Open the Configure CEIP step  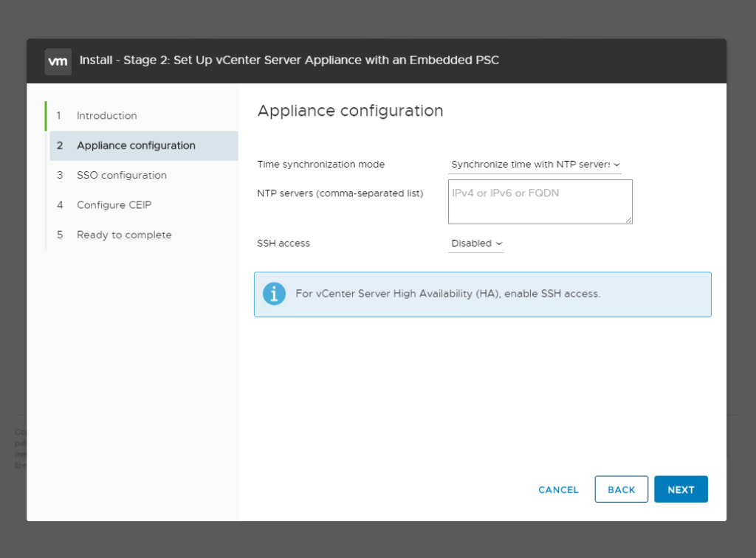[x=114, y=205]
